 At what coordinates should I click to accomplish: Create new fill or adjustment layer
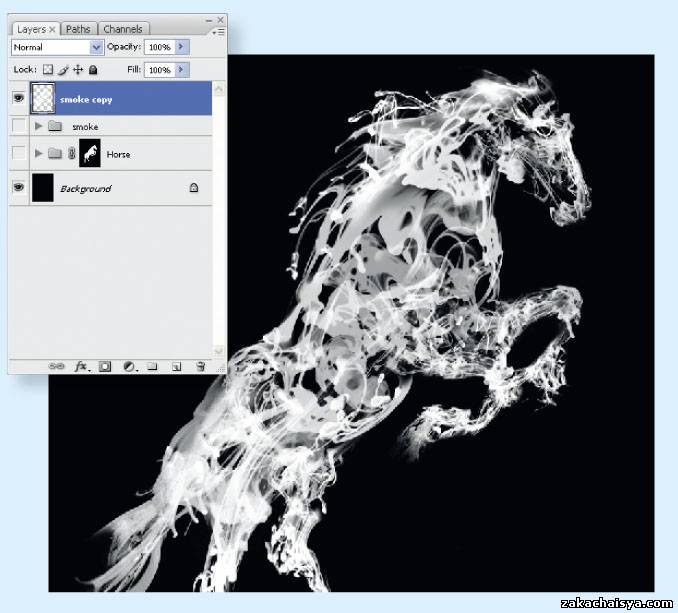(x=129, y=367)
